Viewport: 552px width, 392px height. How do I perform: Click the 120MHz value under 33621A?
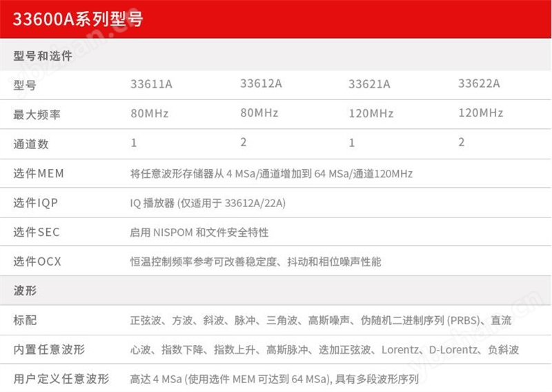pyautogui.click(x=371, y=113)
